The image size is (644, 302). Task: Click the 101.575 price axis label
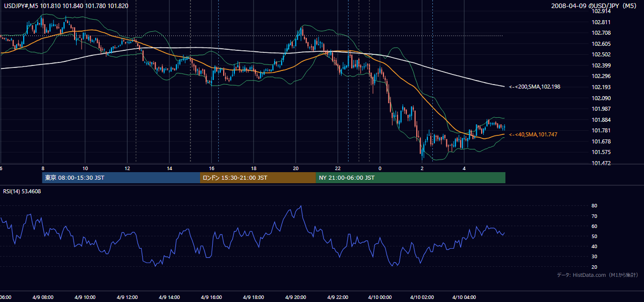pyautogui.click(x=601, y=152)
